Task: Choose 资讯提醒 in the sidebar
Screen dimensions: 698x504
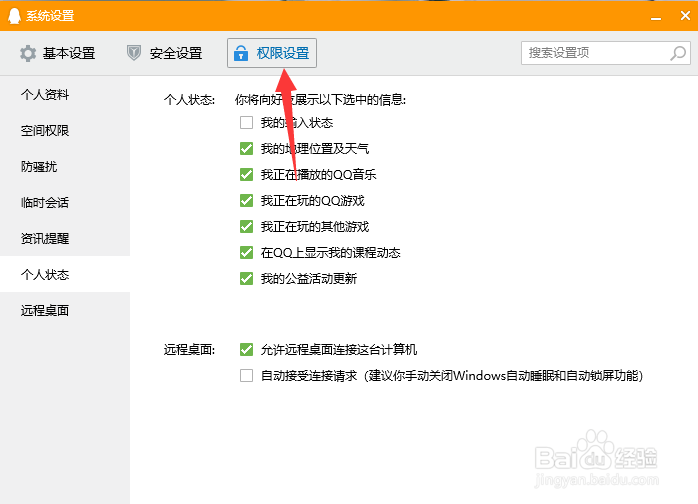Action: [x=65, y=238]
